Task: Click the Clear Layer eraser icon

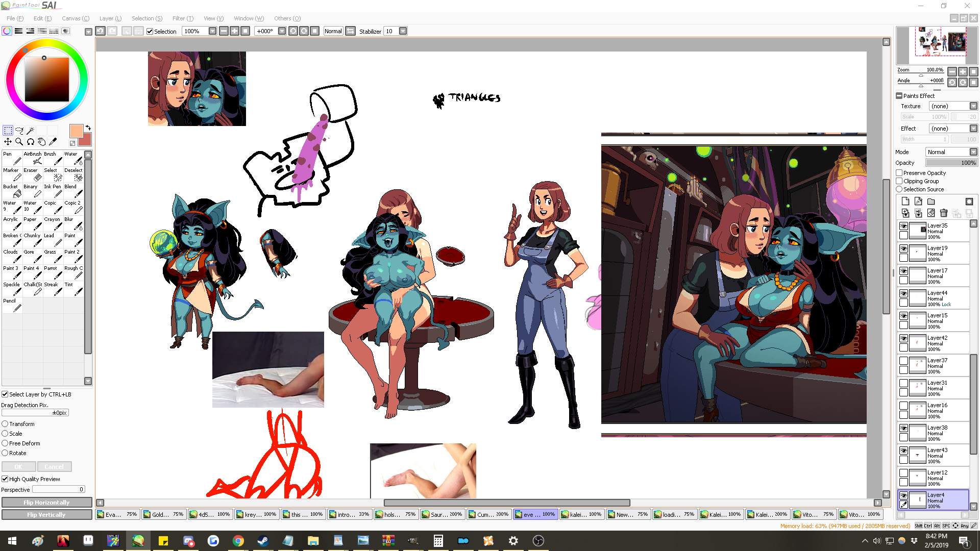Action: point(931,213)
